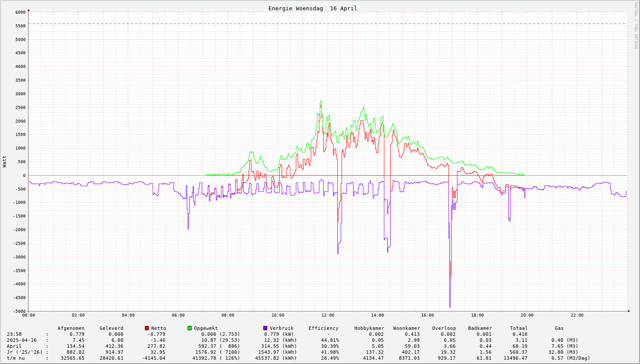Click the RRDTOOL / TOBI OETIKER watermark
640x364 pixels.
click(636, 25)
